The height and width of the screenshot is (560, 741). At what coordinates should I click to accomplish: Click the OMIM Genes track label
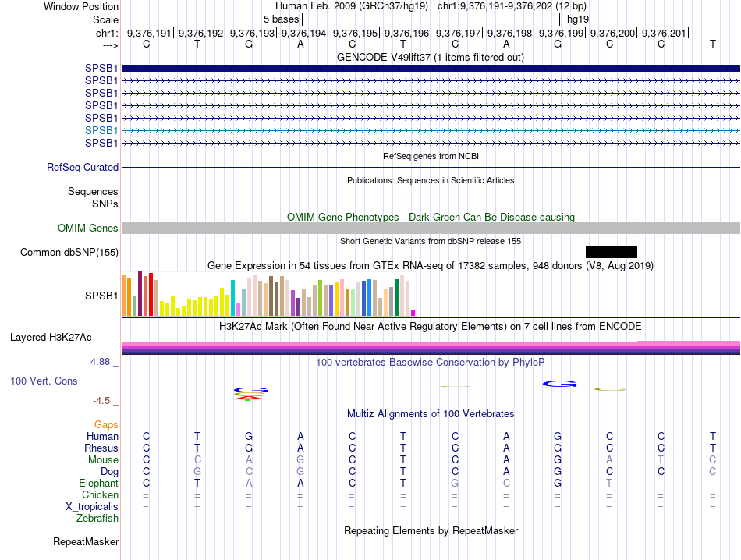coord(88,228)
